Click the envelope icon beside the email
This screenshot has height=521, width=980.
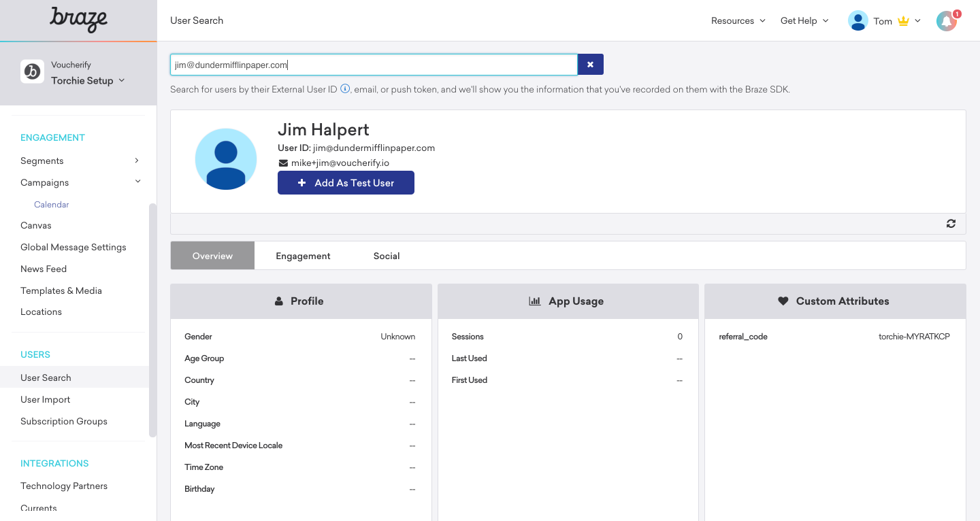coord(283,163)
